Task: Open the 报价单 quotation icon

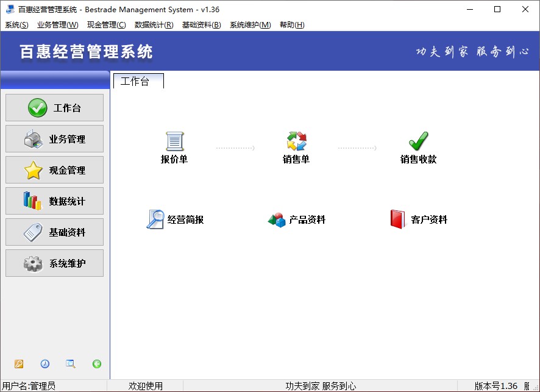Action: click(x=174, y=141)
